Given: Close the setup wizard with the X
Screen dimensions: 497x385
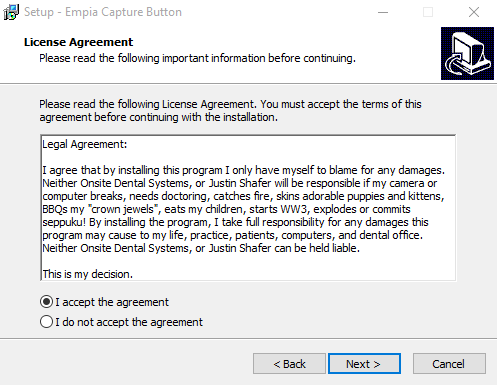Looking at the screenshot, I should [474, 12].
